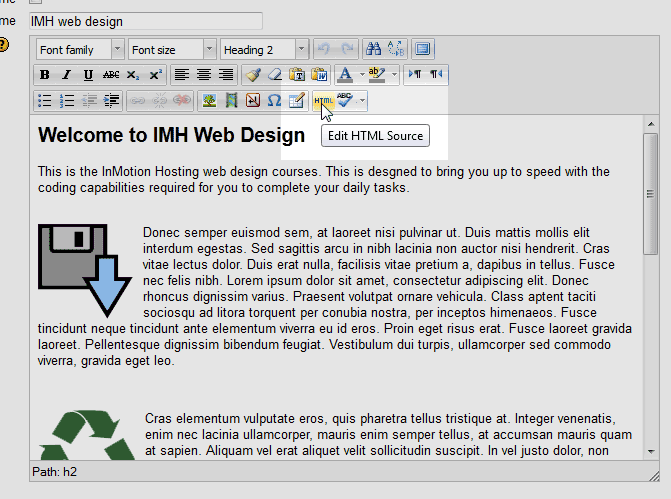
Task: Click the paragraph starting "Donec semper euismod"
Action: 335,297
